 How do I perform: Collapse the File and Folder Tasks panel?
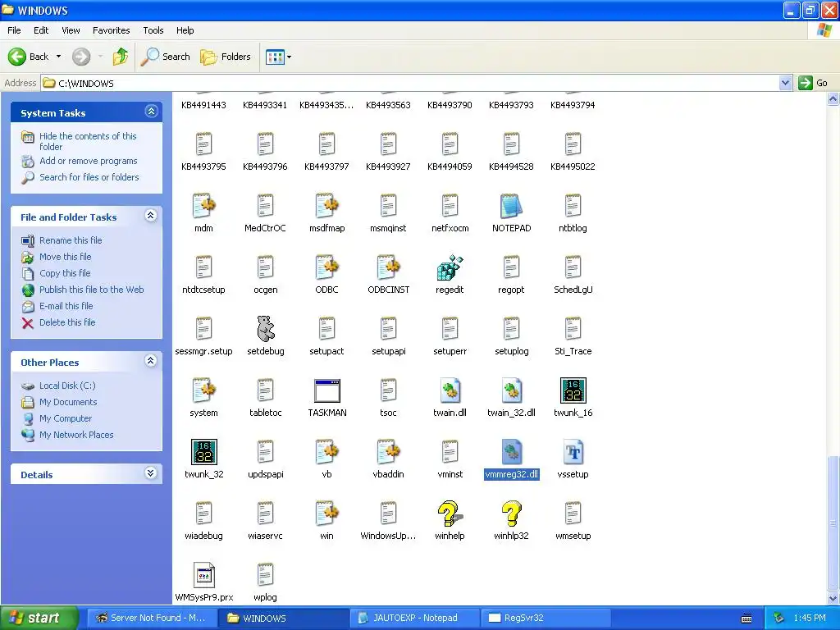coord(151,216)
